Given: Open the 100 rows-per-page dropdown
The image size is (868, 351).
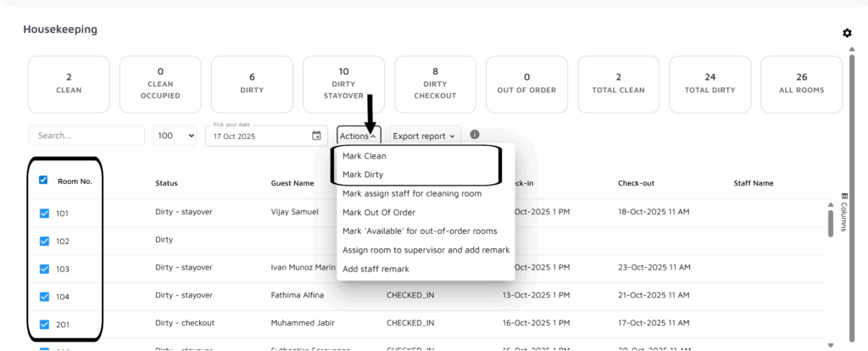Looking at the screenshot, I should click(175, 136).
